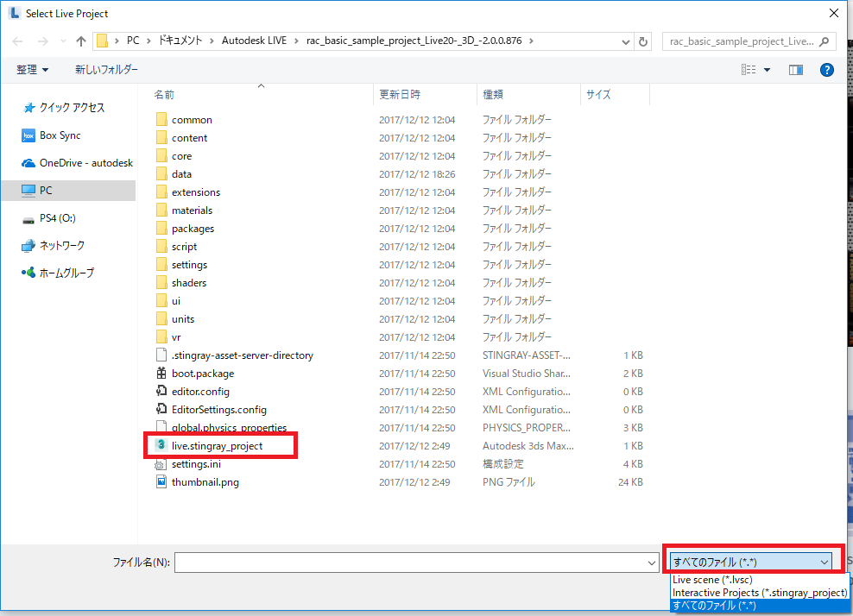This screenshot has width=853, height=616.
Task: Select editor.config file icon
Action: [161, 391]
